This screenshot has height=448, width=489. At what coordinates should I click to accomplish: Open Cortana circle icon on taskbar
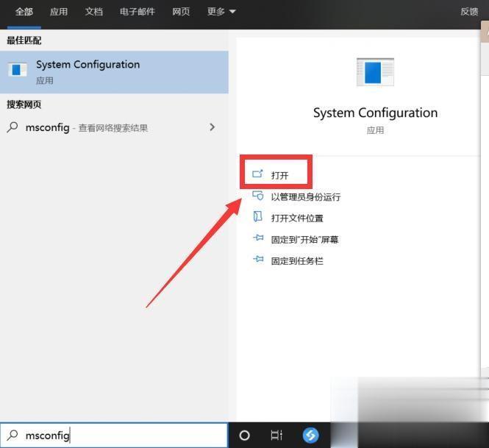[x=244, y=435]
